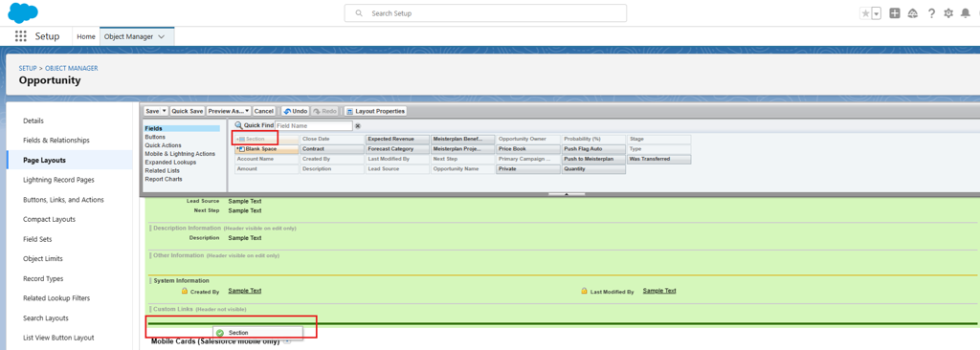This screenshot has height=350, width=980.
Task: Click the Last Modified By lock icon
Action: pos(584,292)
